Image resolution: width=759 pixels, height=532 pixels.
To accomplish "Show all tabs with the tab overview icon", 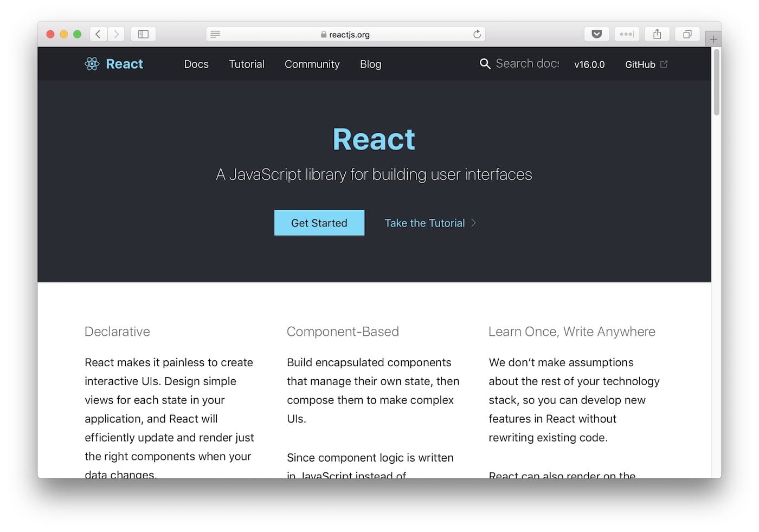I will 687,34.
